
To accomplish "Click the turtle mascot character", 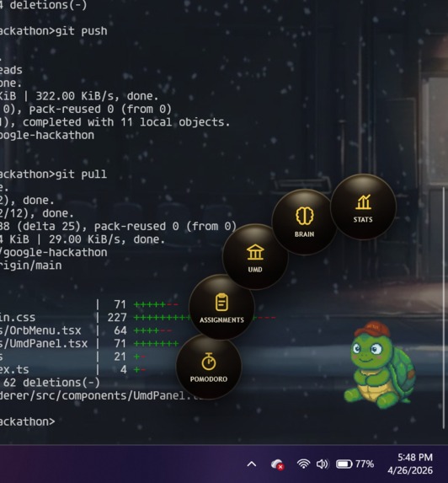I will [380, 365].
